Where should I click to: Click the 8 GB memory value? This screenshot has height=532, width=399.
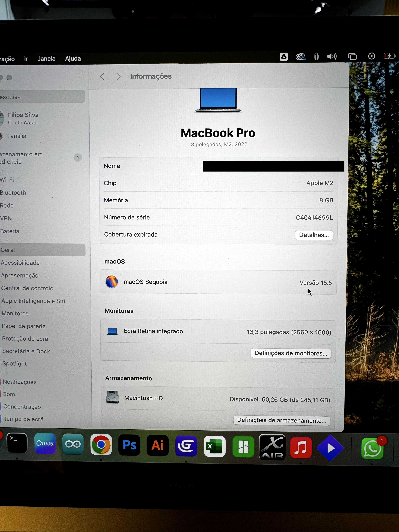click(x=326, y=200)
